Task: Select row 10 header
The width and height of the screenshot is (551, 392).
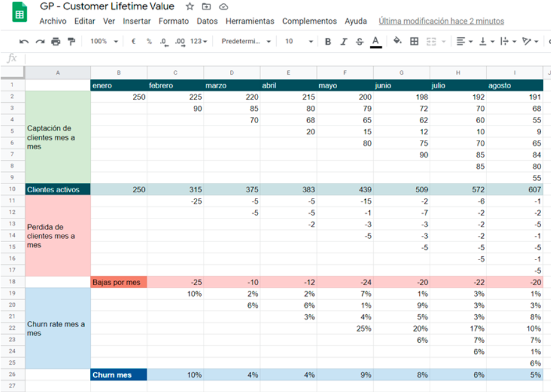Action: point(12,189)
